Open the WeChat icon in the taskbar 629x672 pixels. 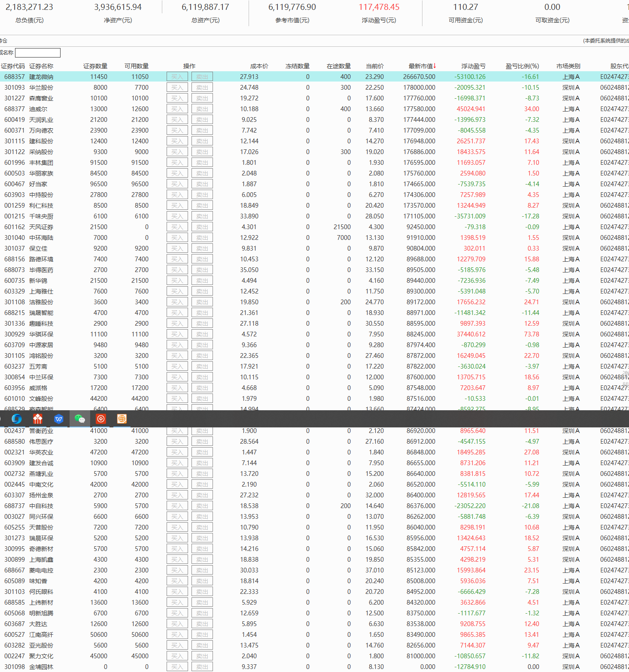(x=79, y=419)
